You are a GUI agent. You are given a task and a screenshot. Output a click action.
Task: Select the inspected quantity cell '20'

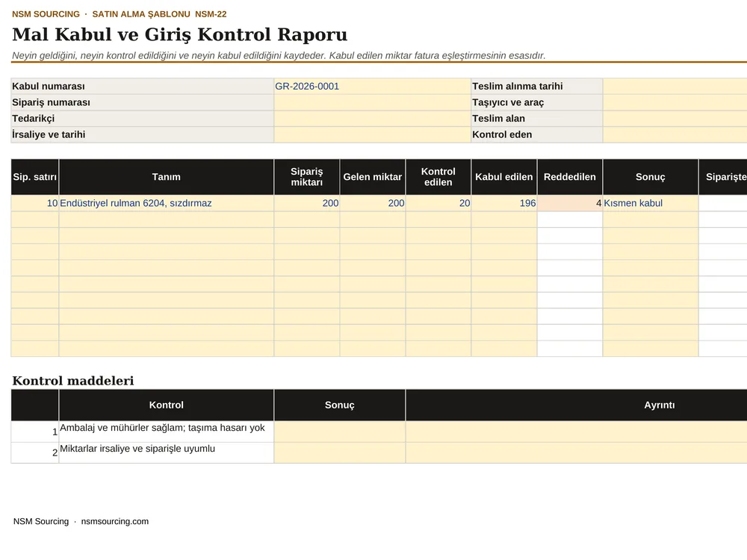[438, 203]
